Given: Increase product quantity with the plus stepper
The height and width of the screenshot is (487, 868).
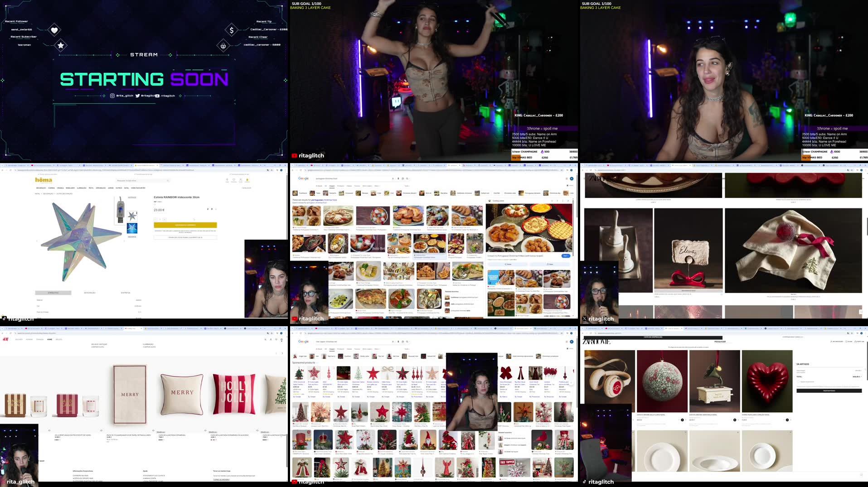Looking at the screenshot, I should pyautogui.click(x=165, y=219).
